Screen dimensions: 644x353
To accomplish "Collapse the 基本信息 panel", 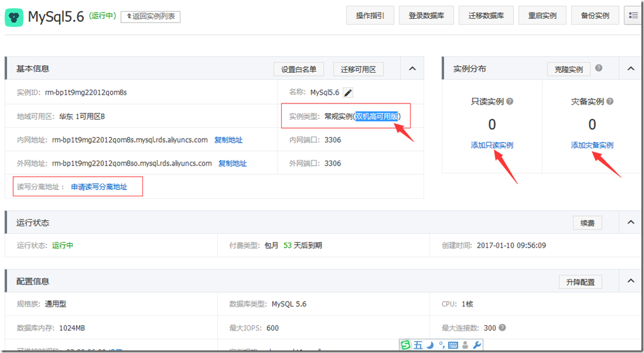I will (x=412, y=68).
